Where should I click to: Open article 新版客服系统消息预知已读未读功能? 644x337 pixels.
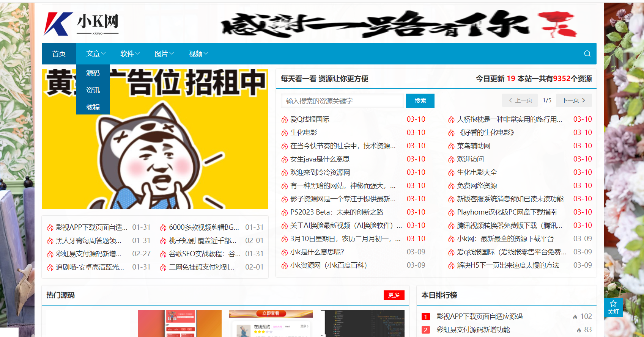pyautogui.click(x=510, y=199)
